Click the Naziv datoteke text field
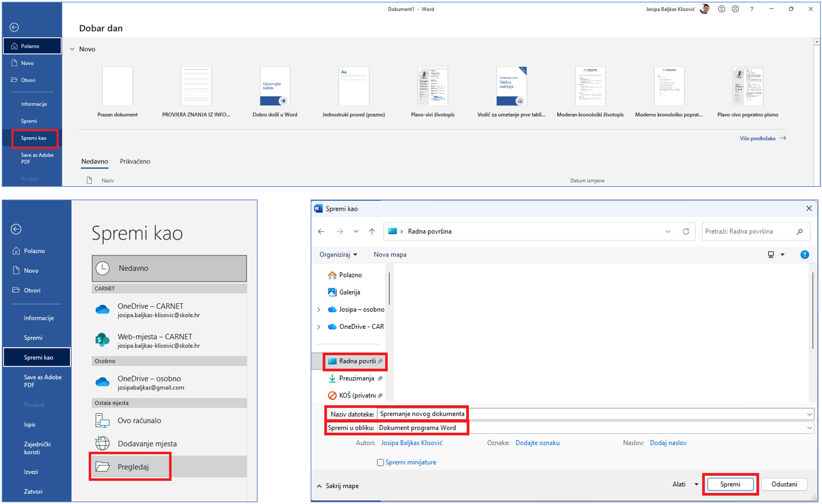The image size is (822, 504). tap(588, 414)
